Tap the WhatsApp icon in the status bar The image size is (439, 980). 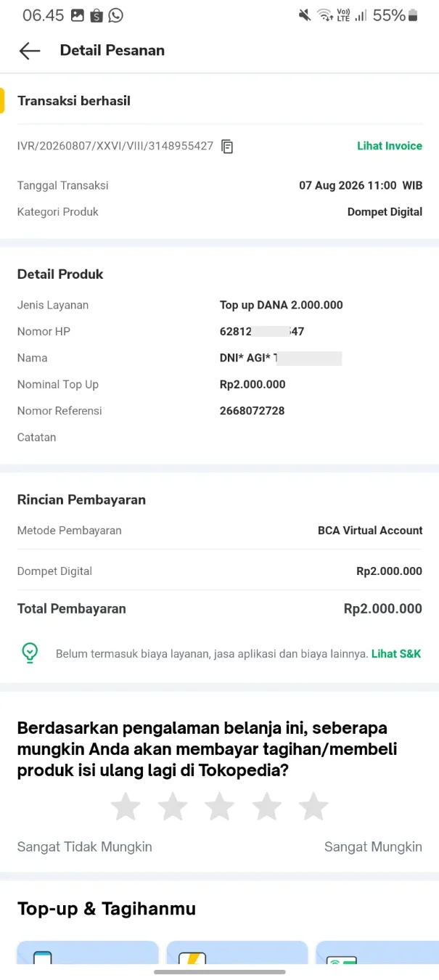[115, 15]
